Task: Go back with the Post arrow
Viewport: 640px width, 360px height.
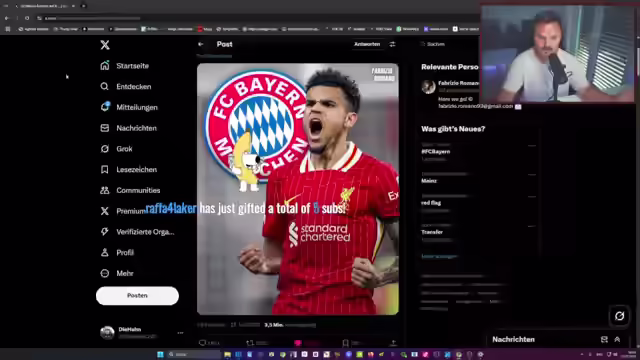Action: (201, 44)
